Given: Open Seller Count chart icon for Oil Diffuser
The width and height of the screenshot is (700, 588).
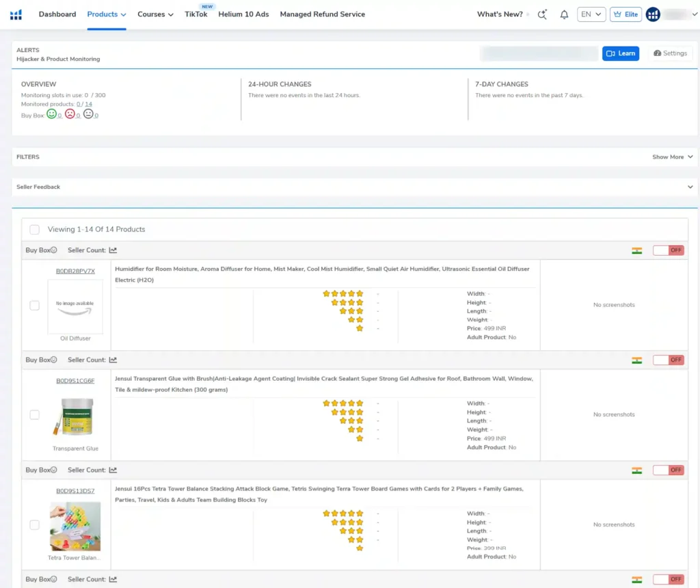Looking at the screenshot, I should click(113, 250).
